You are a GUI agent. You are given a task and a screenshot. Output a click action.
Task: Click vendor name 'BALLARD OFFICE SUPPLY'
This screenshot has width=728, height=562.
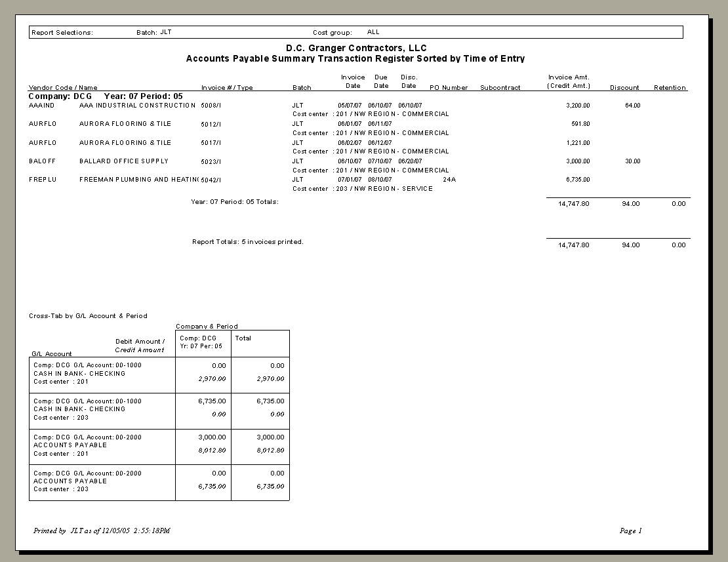[x=124, y=161]
